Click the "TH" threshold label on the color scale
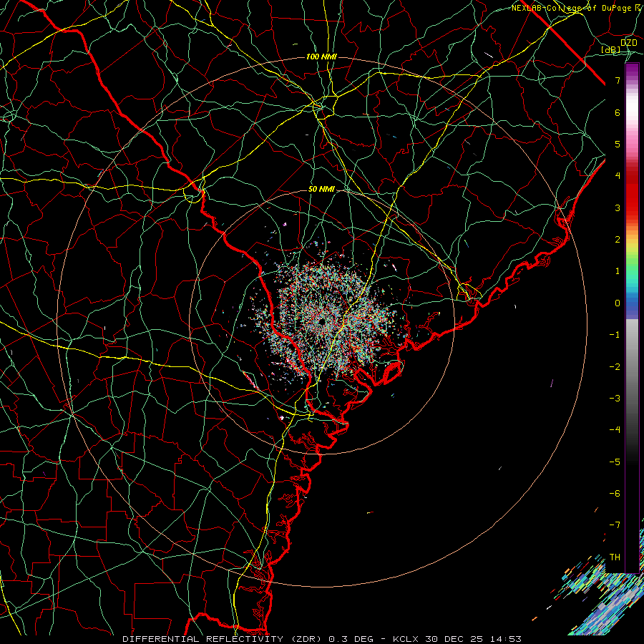644x644 pixels. (615, 557)
